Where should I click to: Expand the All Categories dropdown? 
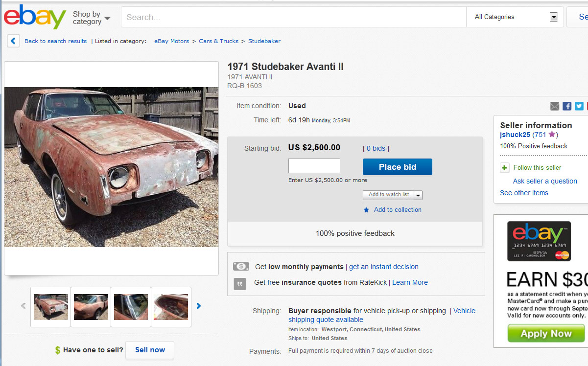[x=554, y=17]
